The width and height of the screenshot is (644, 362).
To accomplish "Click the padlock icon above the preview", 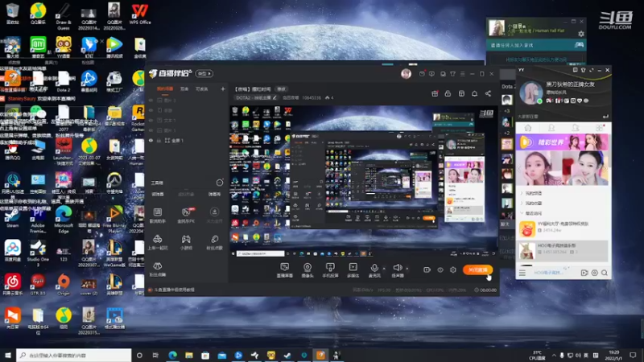I will pos(448,93).
